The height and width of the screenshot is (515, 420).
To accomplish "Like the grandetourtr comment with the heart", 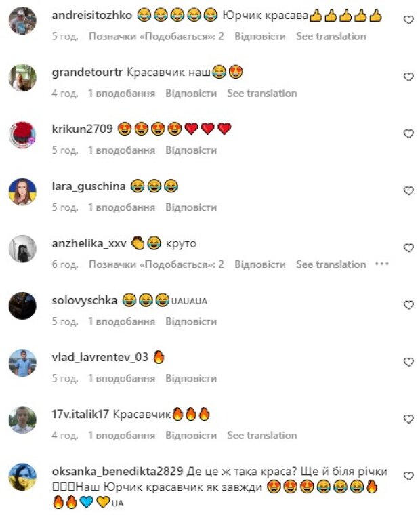I will pos(408,77).
